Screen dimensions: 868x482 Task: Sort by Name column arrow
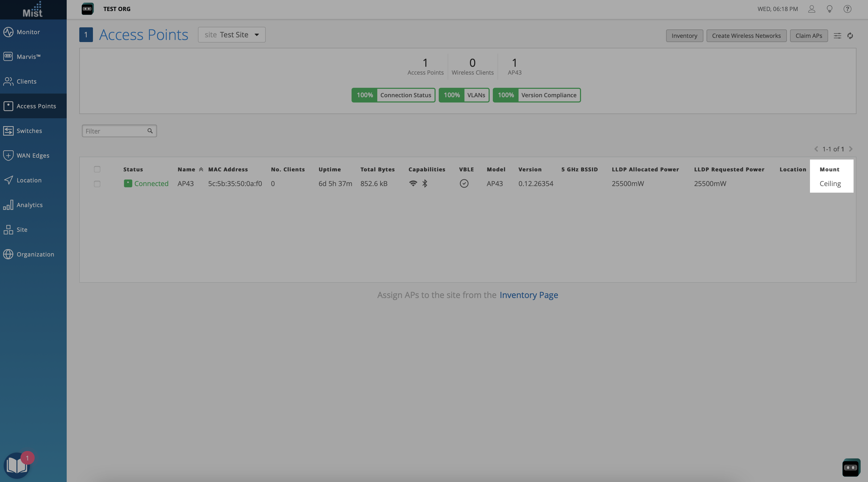201,169
